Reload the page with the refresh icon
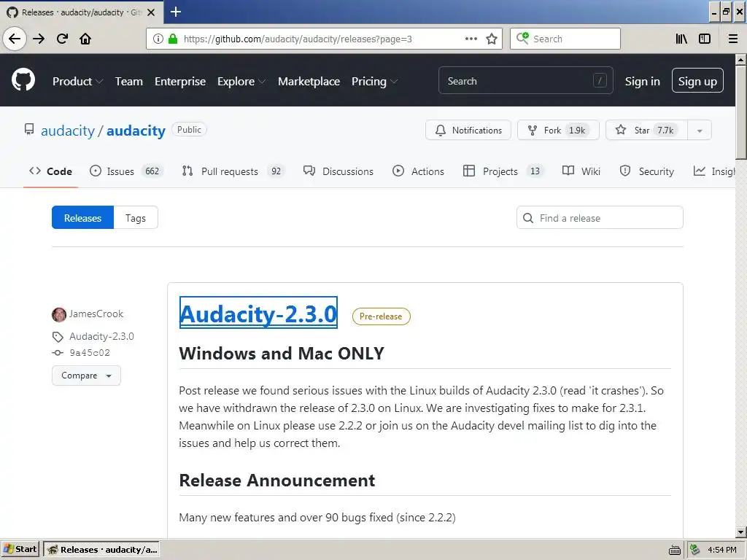Screen dimensions: 747x560 click(x=63, y=39)
